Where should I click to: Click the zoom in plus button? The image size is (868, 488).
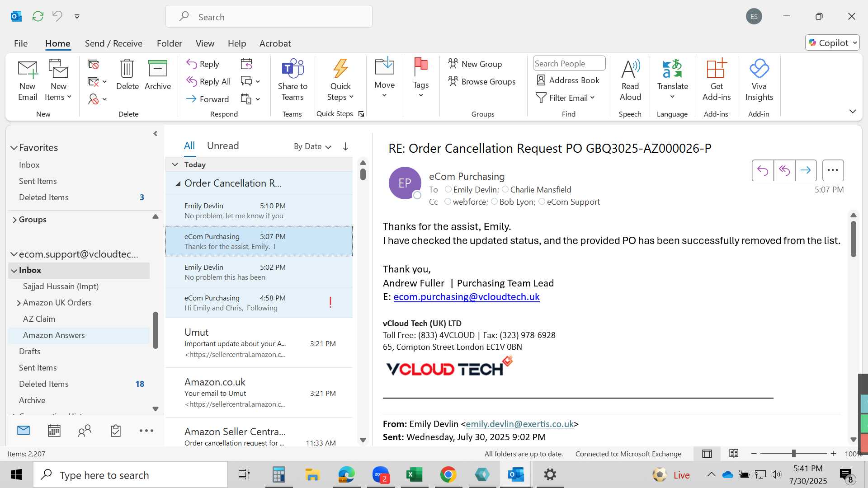pos(833,454)
